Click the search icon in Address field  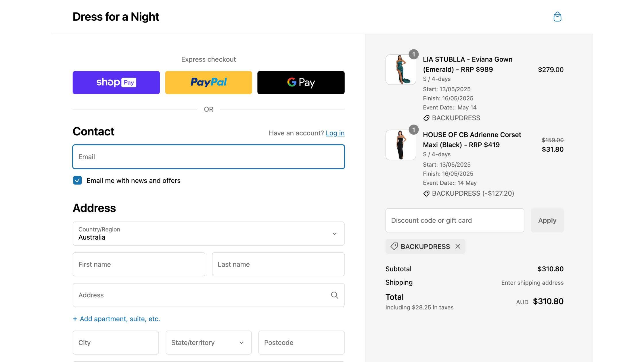pos(334,295)
